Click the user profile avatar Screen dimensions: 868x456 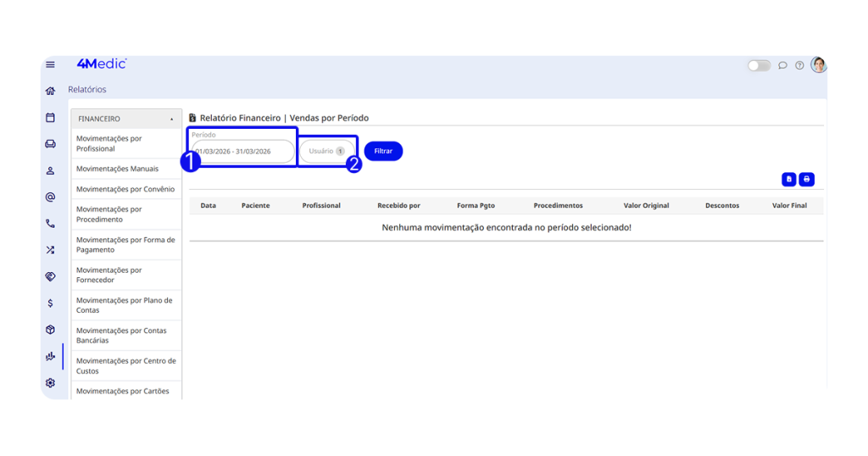818,65
